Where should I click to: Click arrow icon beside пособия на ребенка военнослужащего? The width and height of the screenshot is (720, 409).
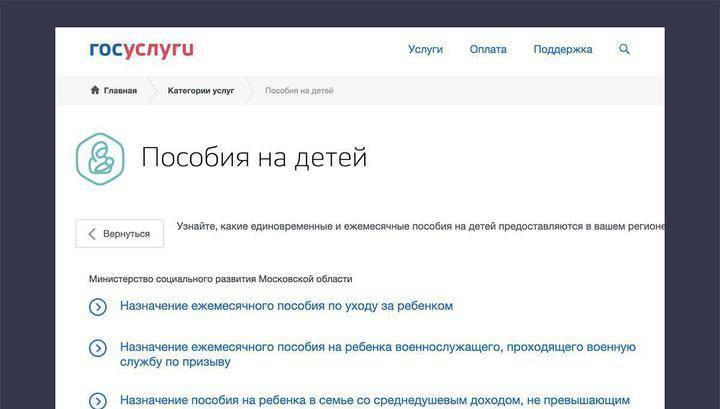98,348
